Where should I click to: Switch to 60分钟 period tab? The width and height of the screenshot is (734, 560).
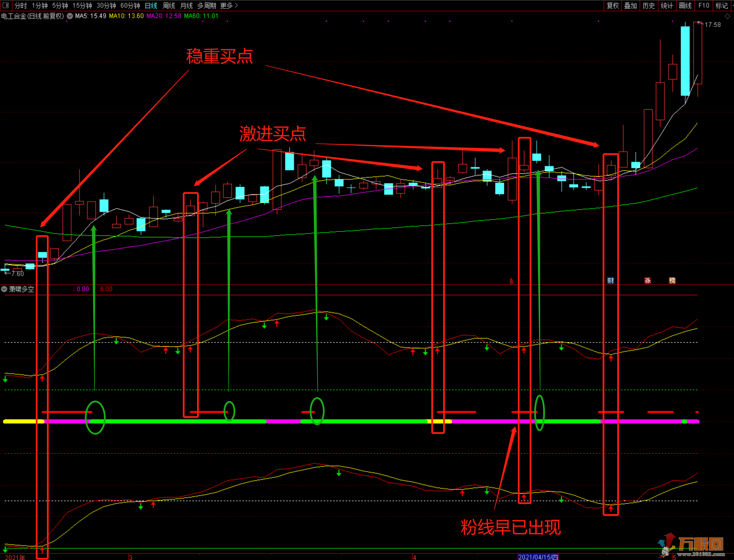point(130,6)
